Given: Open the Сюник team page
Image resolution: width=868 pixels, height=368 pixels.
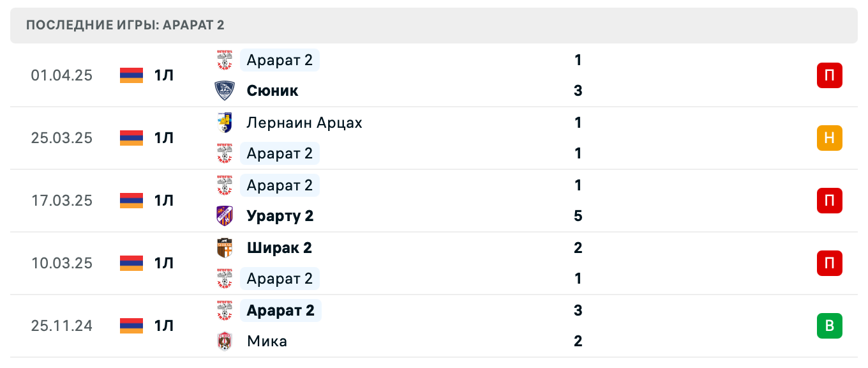Looking at the screenshot, I should [272, 90].
